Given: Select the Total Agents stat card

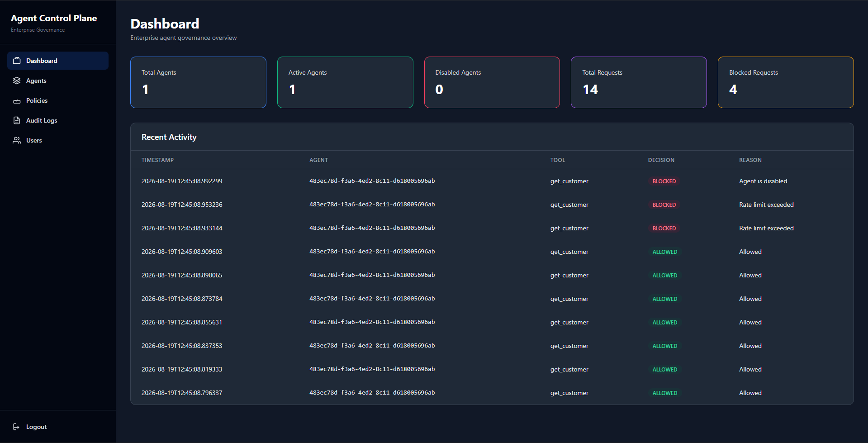Looking at the screenshot, I should coord(198,82).
